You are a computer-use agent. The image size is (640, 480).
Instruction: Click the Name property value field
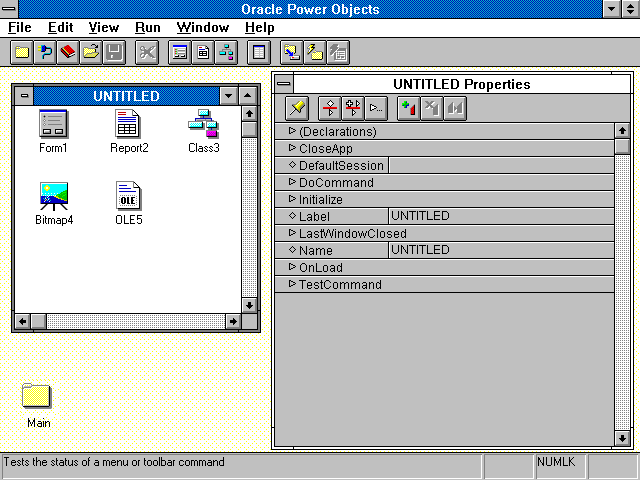point(500,250)
